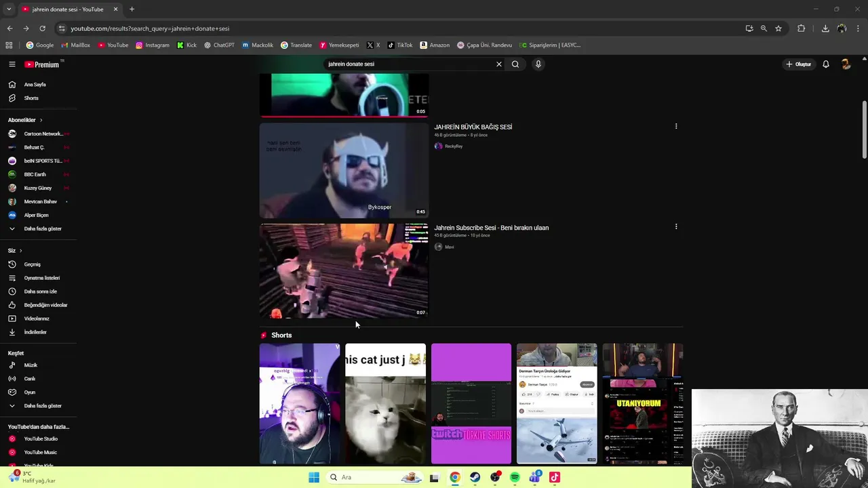The width and height of the screenshot is (868, 488).
Task: Click the magnifier search button
Action: pos(515,64)
